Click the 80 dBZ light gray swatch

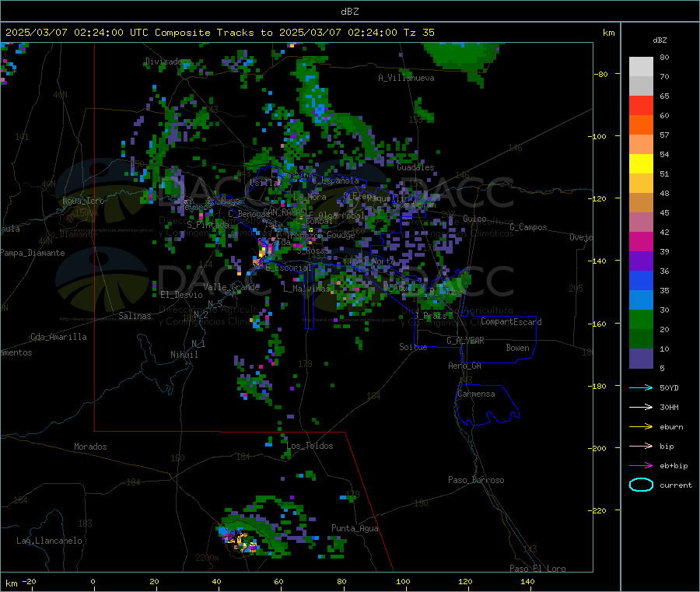[641, 67]
